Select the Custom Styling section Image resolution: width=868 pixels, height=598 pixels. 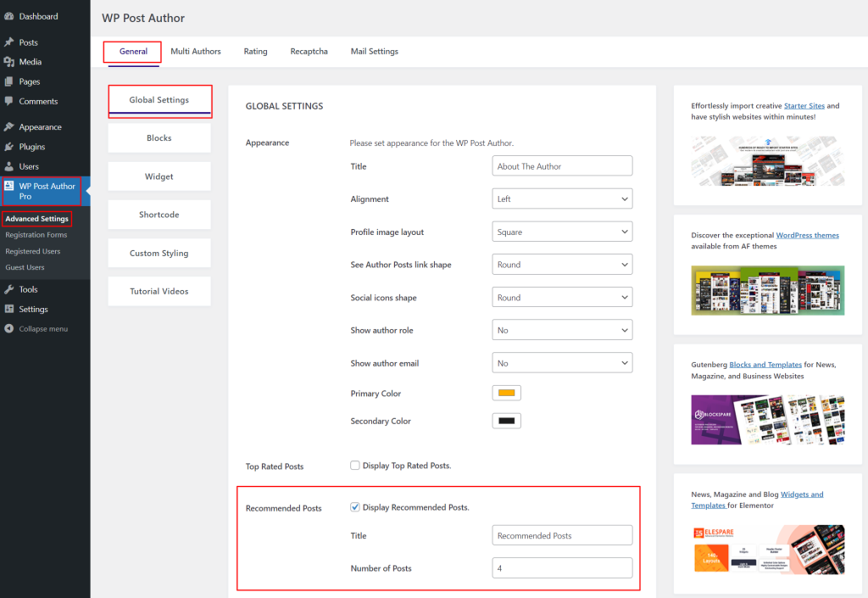[159, 253]
